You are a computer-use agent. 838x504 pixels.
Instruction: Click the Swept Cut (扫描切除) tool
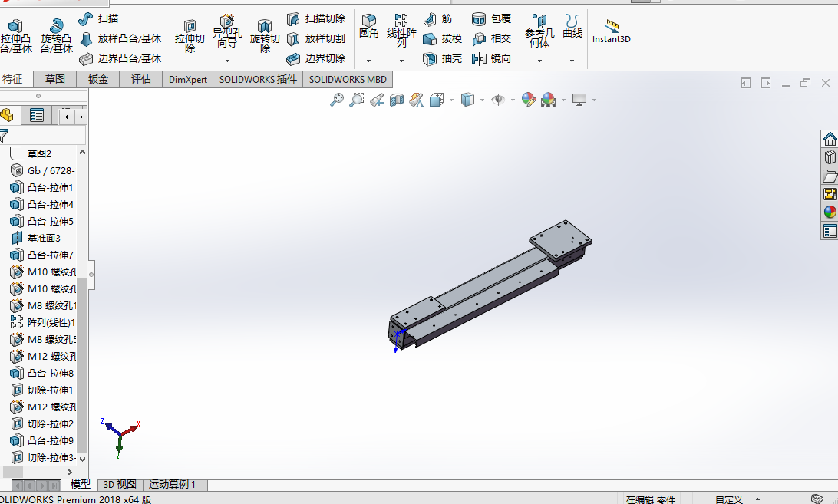tap(316, 18)
